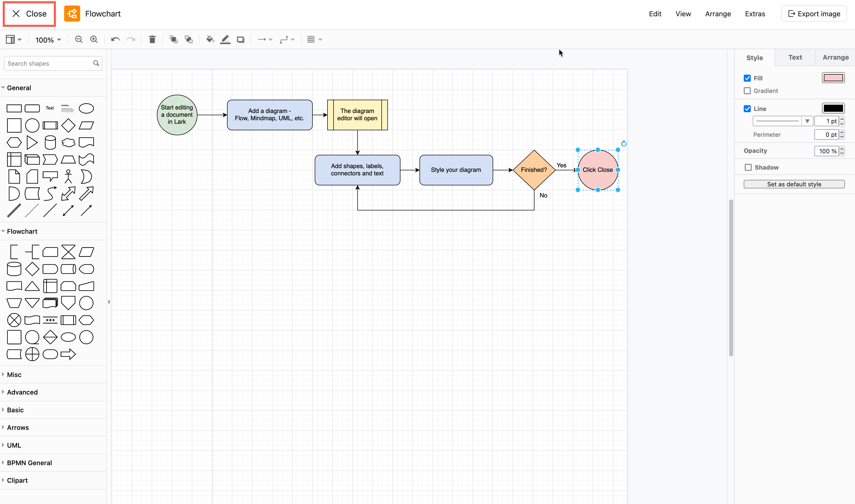Click the waypoint connector tool
The width and height of the screenshot is (855, 504).
[284, 39]
